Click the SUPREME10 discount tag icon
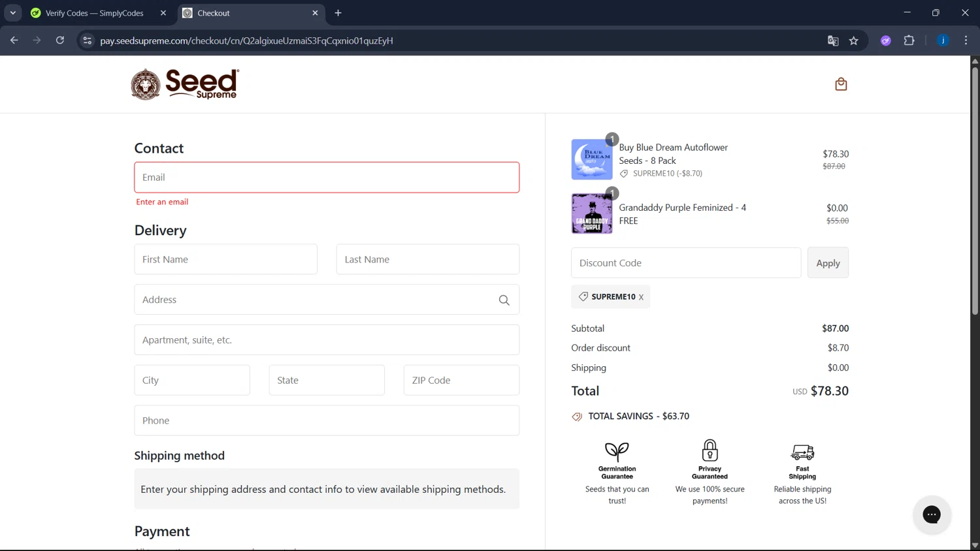Screen dimensions: 980x551 tap(583, 296)
